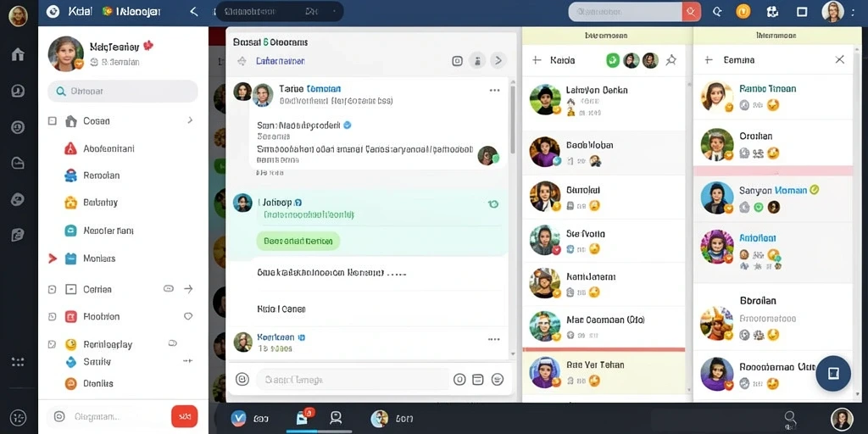Click the chat message input field
The image size is (868, 434).
pyautogui.click(x=352, y=380)
